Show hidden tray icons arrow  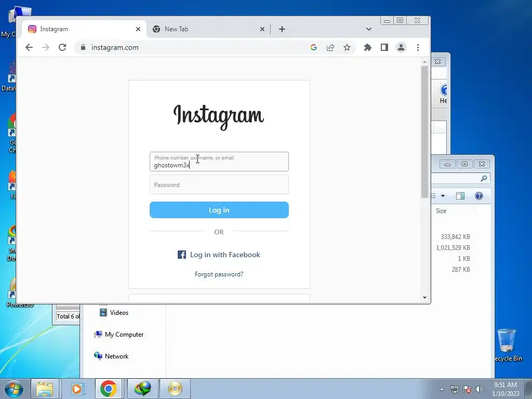(442, 389)
